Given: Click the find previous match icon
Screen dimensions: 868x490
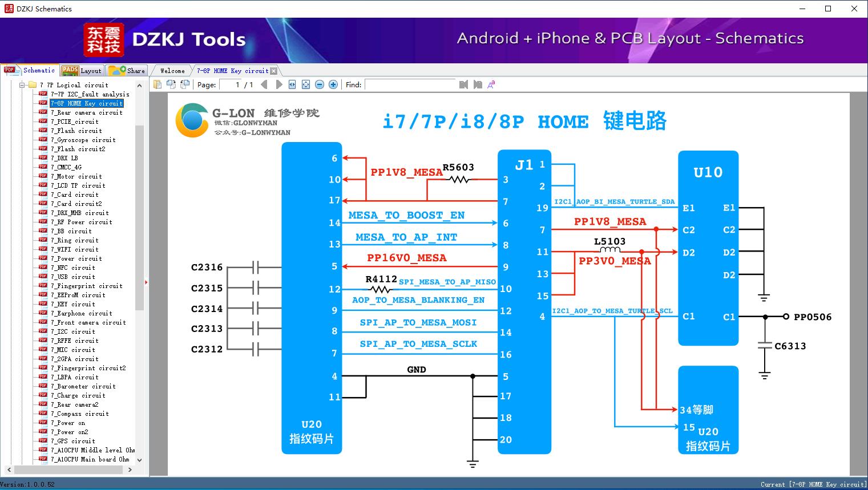Looking at the screenshot, I should click(463, 84).
